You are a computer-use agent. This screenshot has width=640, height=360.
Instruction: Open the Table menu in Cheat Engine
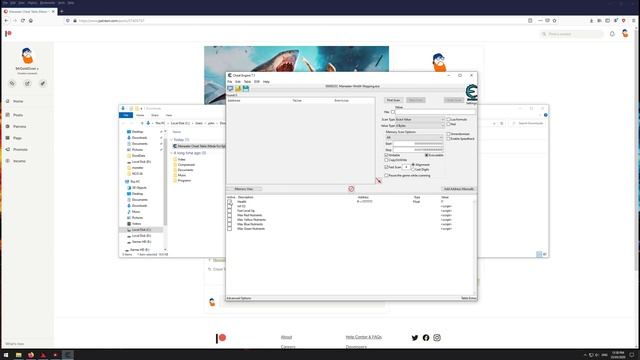coord(247,82)
